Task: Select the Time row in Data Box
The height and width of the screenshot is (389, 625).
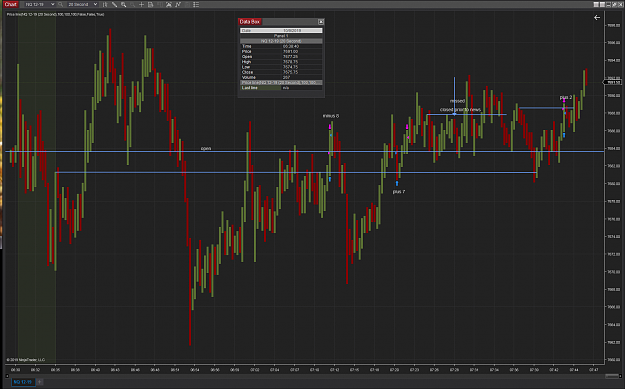Action: click(x=281, y=46)
